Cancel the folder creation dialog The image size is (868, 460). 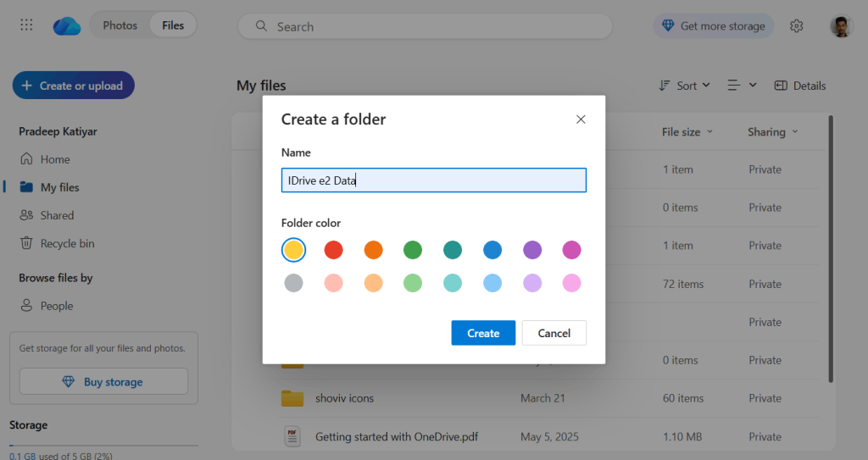click(x=554, y=333)
